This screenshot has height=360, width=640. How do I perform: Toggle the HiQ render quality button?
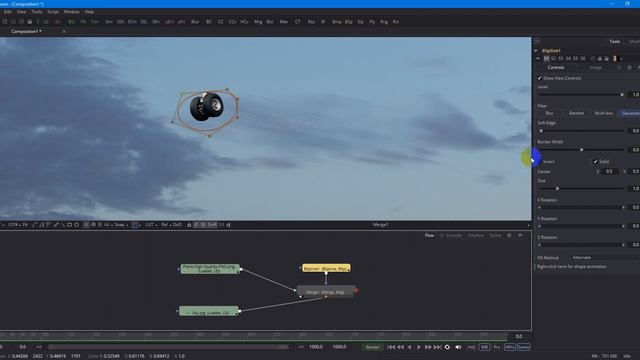[x=471, y=347]
